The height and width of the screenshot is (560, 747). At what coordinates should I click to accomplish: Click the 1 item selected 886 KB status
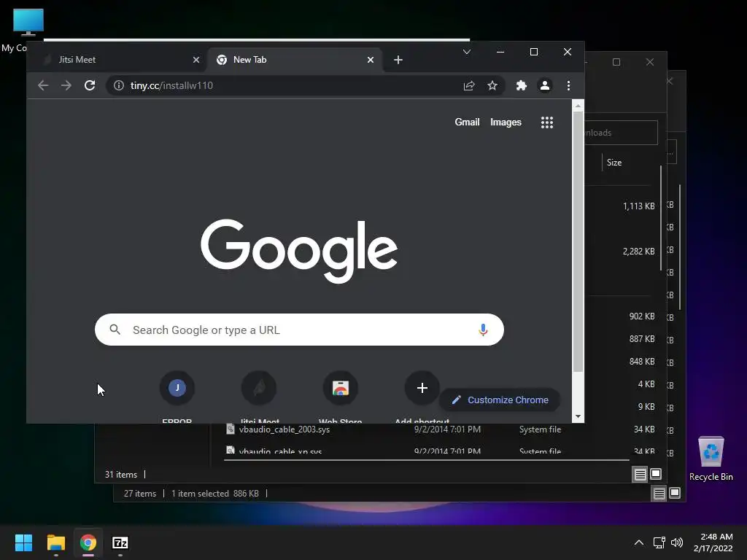215,494
